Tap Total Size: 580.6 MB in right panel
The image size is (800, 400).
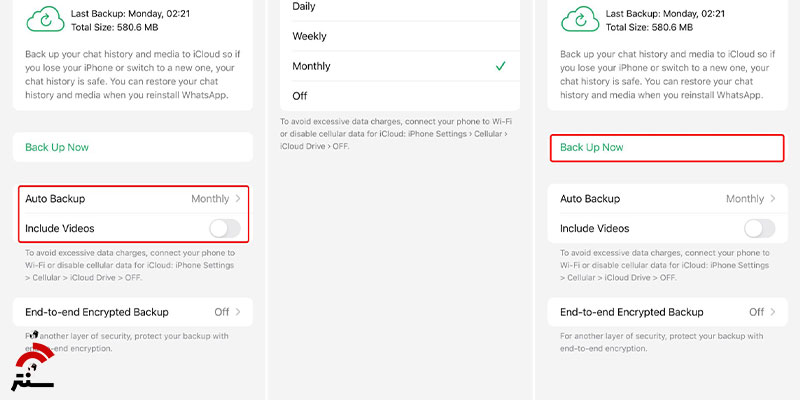[x=649, y=28]
